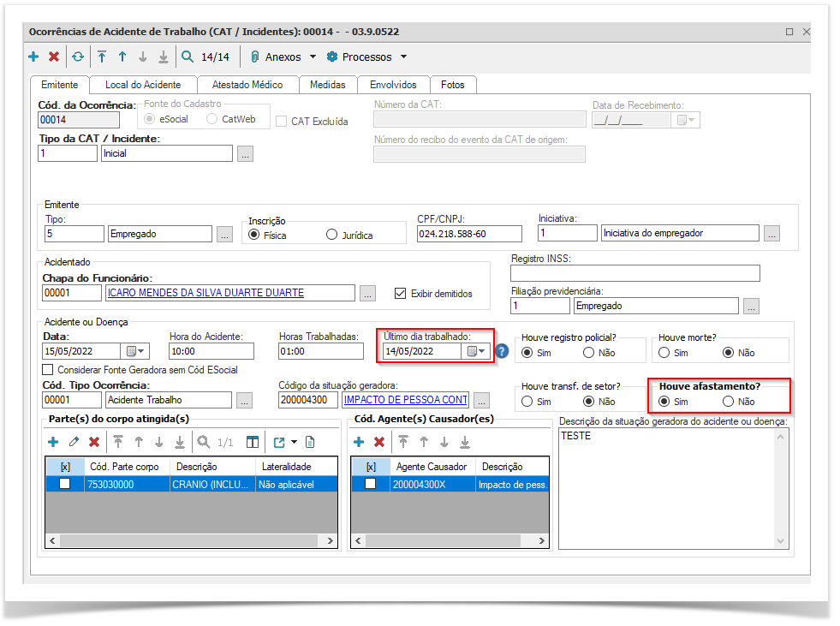Open lookup for Emitente Tipo Empregado
Screen dimensions: 840x626
pos(225,234)
